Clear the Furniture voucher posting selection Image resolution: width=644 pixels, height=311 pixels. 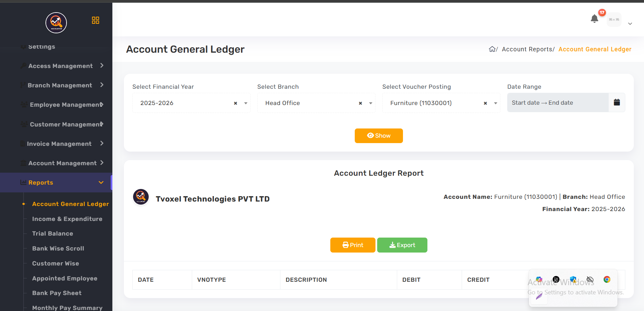[485, 103]
